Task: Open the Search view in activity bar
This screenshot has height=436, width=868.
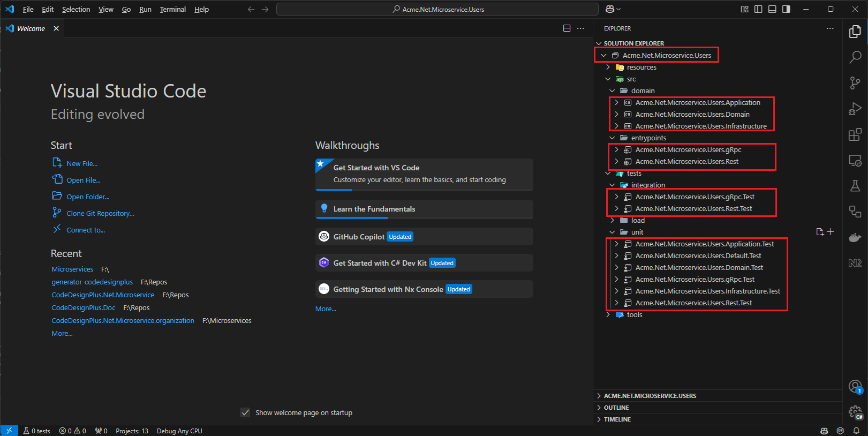Action: click(855, 57)
